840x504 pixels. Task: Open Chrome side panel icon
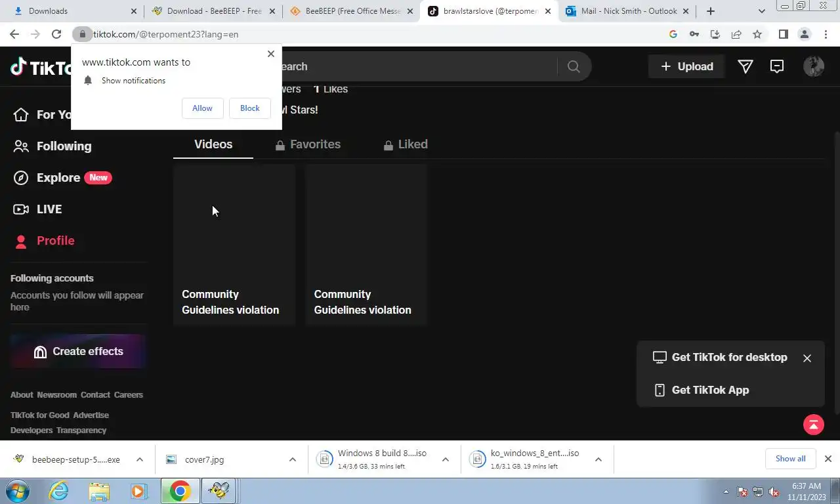(x=783, y=34)
